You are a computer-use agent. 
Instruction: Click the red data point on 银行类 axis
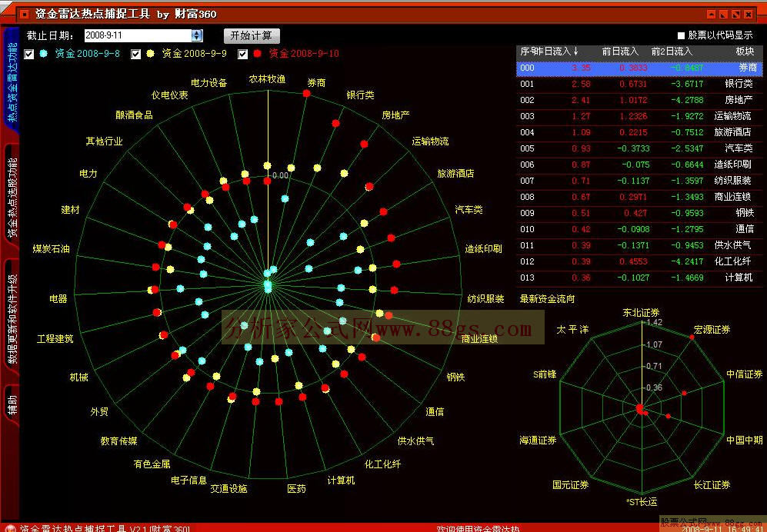[335, 123]
